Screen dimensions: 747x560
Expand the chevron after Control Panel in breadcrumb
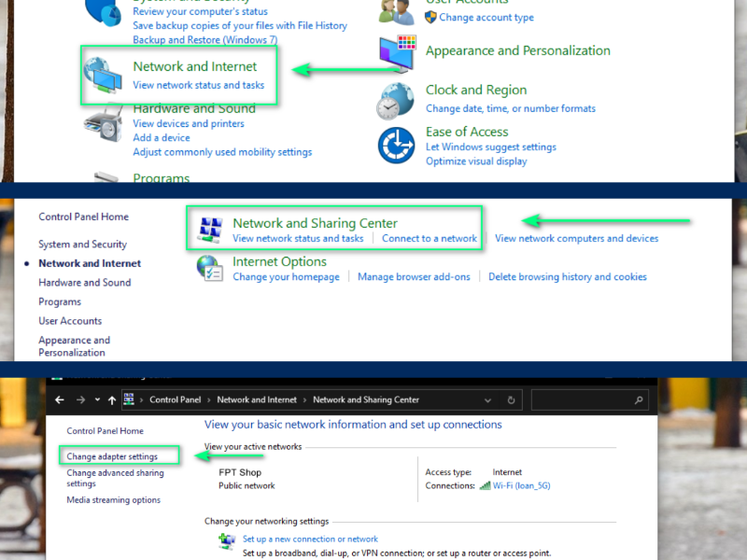coord(208,399)
